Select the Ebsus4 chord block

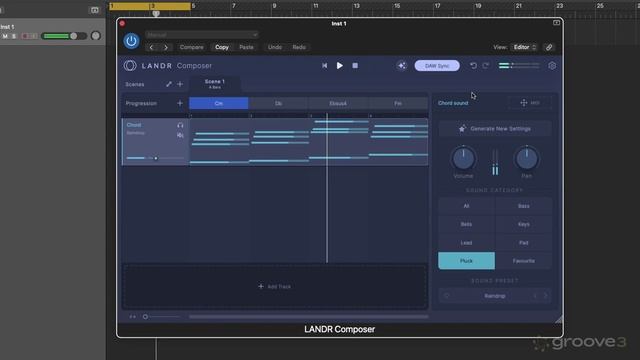338,103
